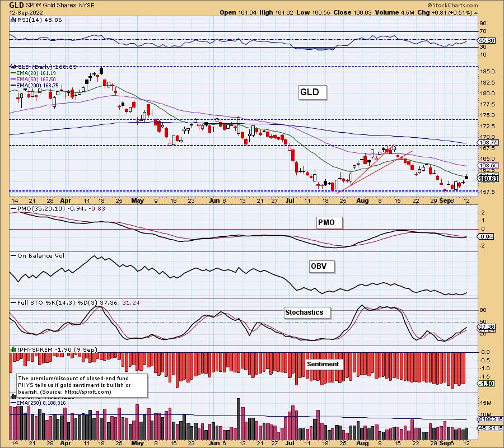Viewport: 504px width, 448px height.
Task: Click the date '12-Sep-2022'
Action: [x=26, y=13]
